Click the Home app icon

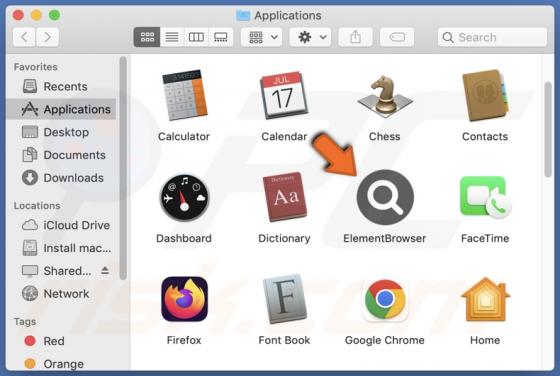click(x=485, y=299)
